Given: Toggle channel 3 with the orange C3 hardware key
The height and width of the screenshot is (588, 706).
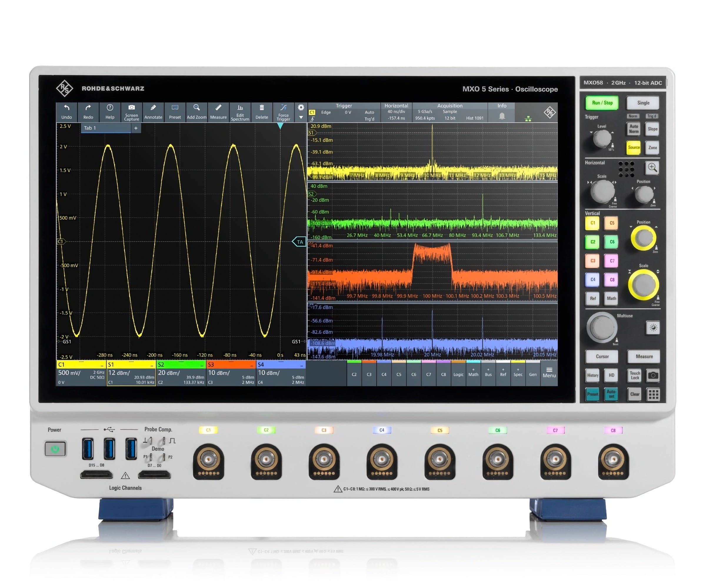Looking at the screenshot, I should tap(592, 261).
